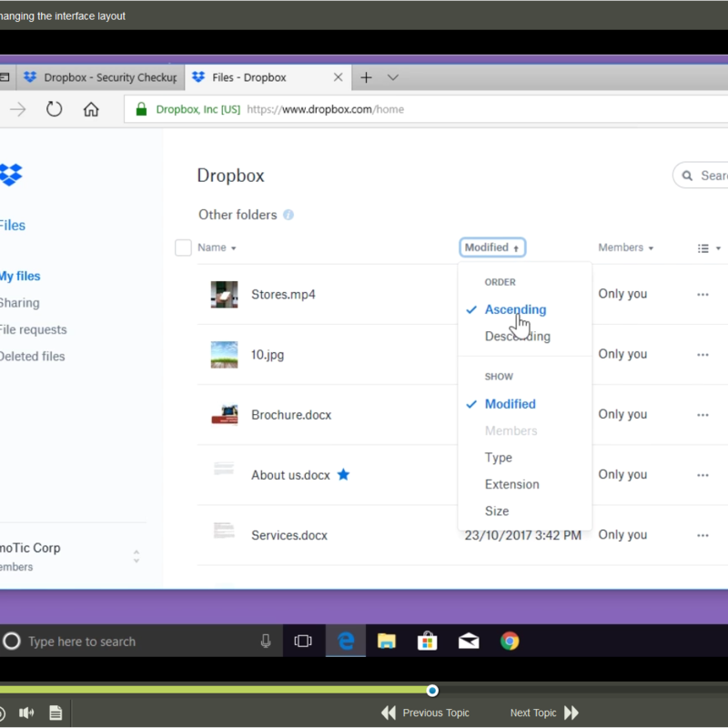Image resolution: width=728 pixels, height=728 pixels.
Task: Switch to Dropbox - Security Checkup tab
Action: point(100,77)
